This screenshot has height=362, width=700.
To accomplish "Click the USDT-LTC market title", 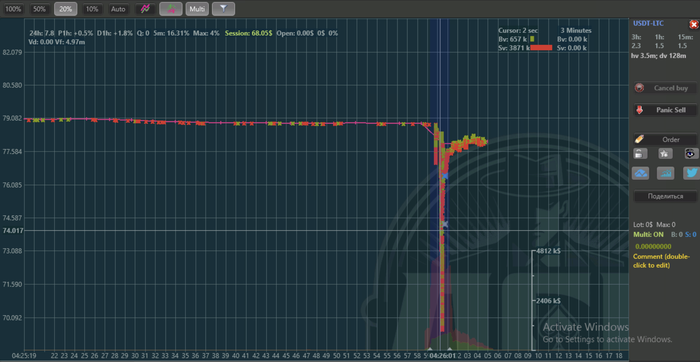I will 648,23.
